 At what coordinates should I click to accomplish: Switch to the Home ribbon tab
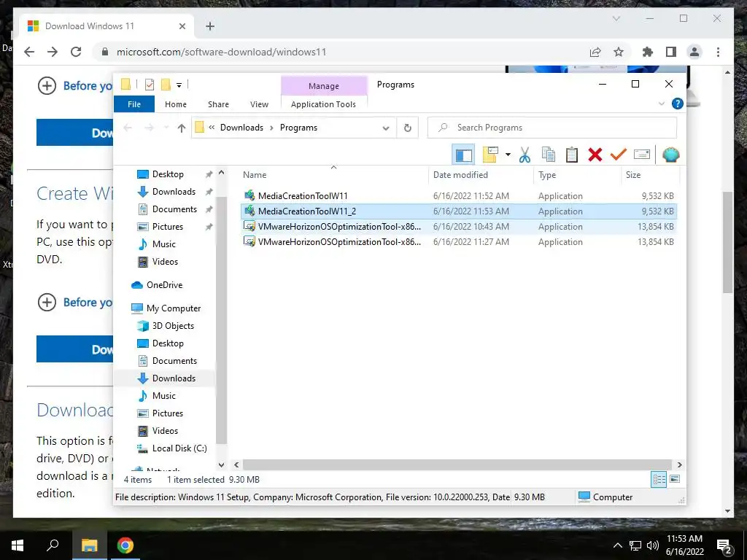tap(176, 104)
